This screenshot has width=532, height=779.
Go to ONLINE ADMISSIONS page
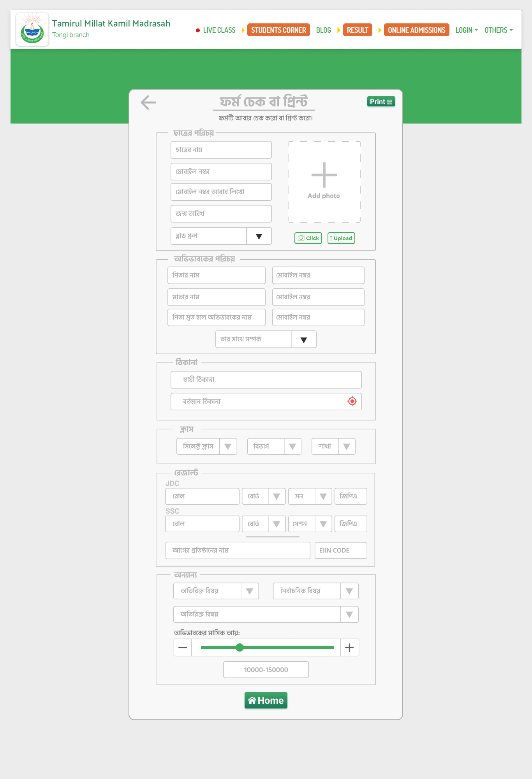(416, 30)
